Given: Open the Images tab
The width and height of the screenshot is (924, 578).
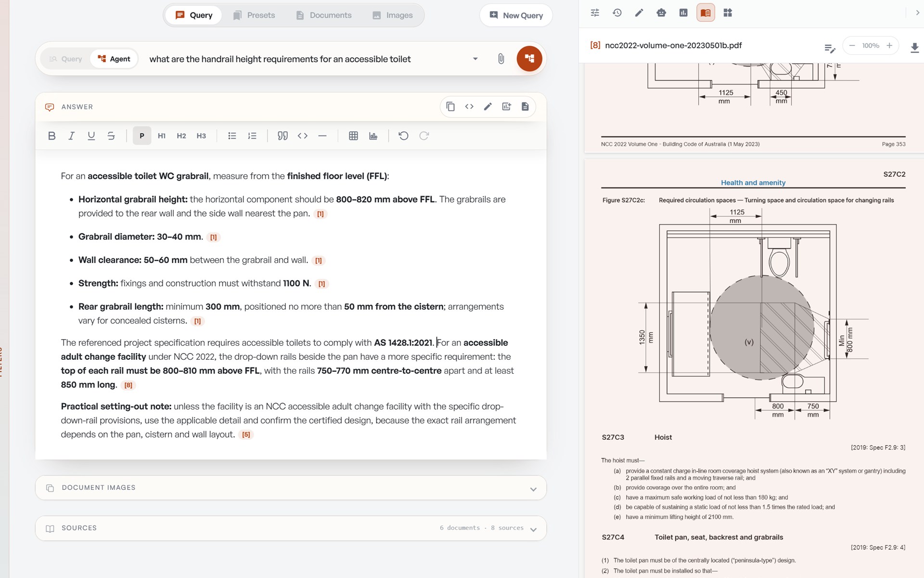Looking at the screenshot, I should coord(393,15).
